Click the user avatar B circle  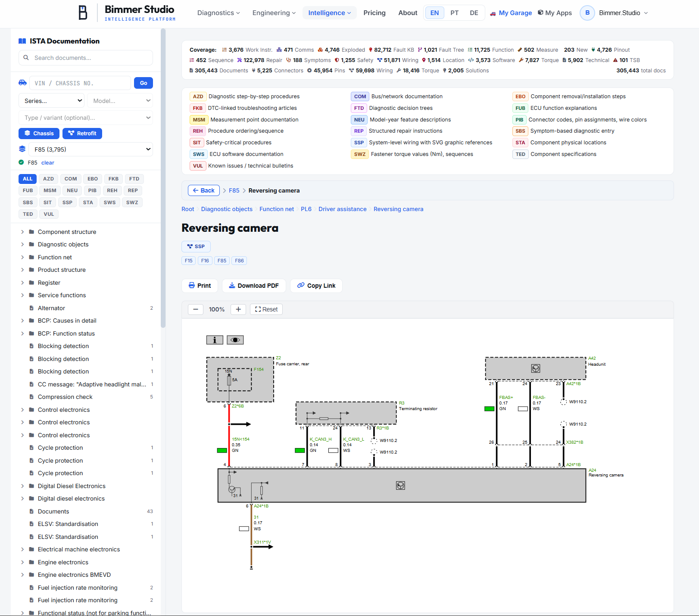tap(587, 13)
